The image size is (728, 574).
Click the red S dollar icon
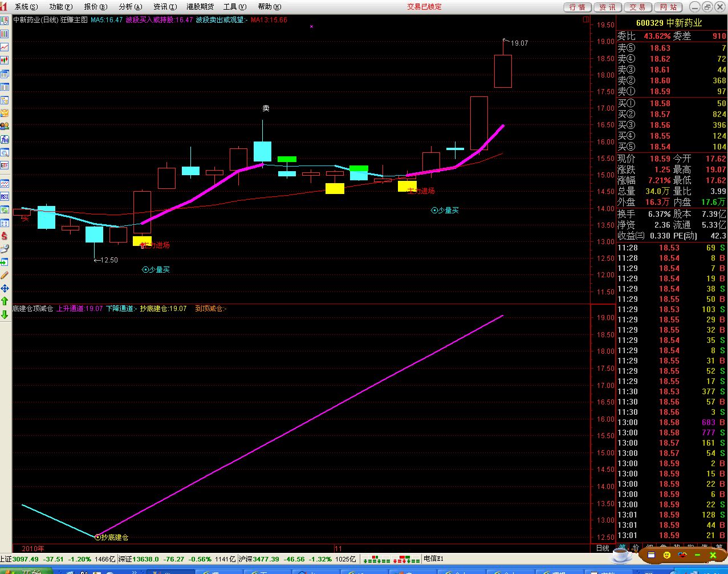[5, 235]
